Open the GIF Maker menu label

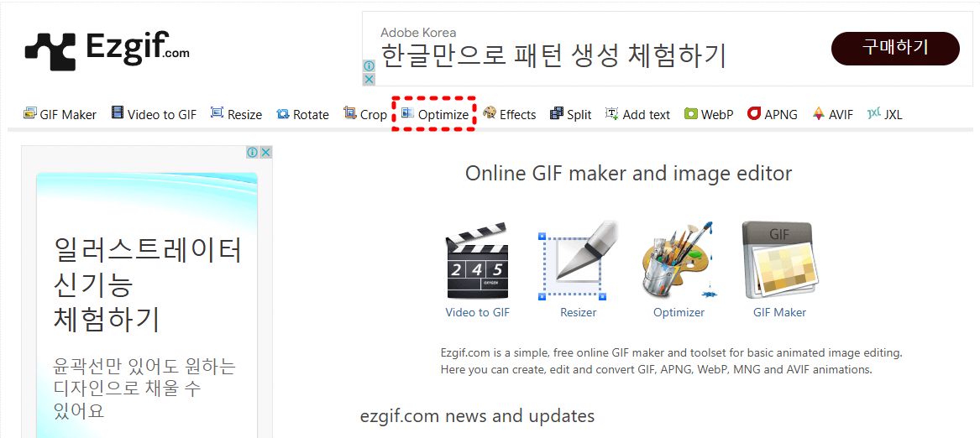68,115
